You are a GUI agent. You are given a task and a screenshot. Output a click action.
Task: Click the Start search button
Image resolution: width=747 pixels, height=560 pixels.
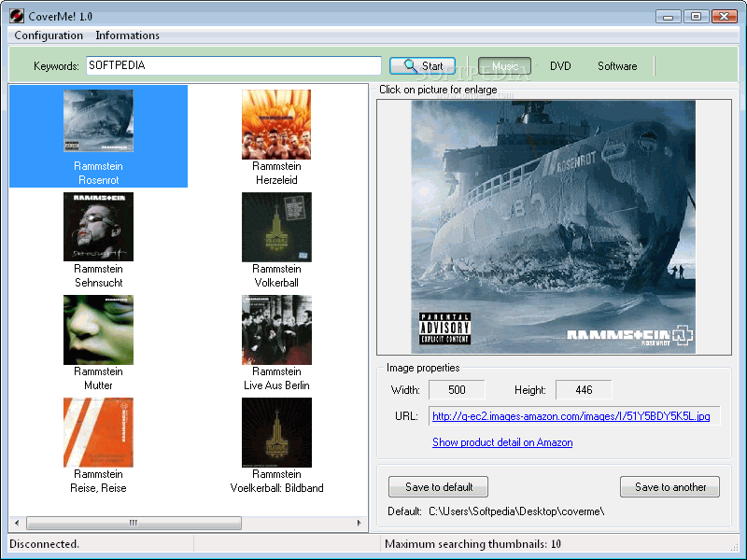click(422, 65)
